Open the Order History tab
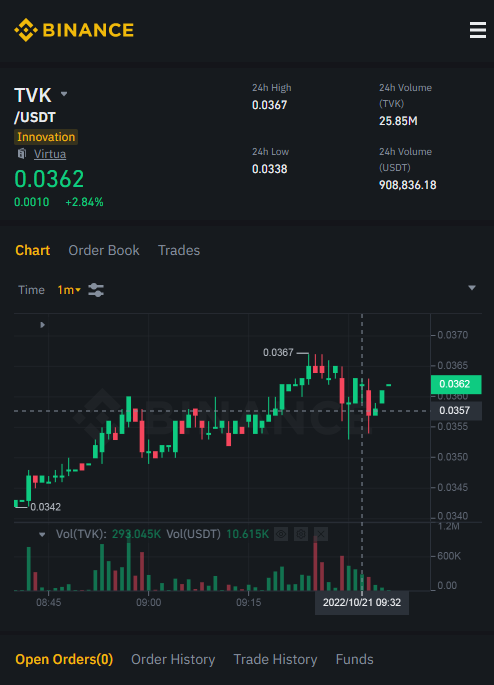Viewport: 494px width, 685px height. 173,659
